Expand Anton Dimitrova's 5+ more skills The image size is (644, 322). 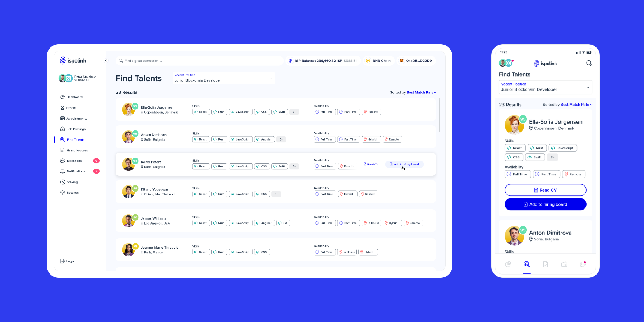[281, 139]
